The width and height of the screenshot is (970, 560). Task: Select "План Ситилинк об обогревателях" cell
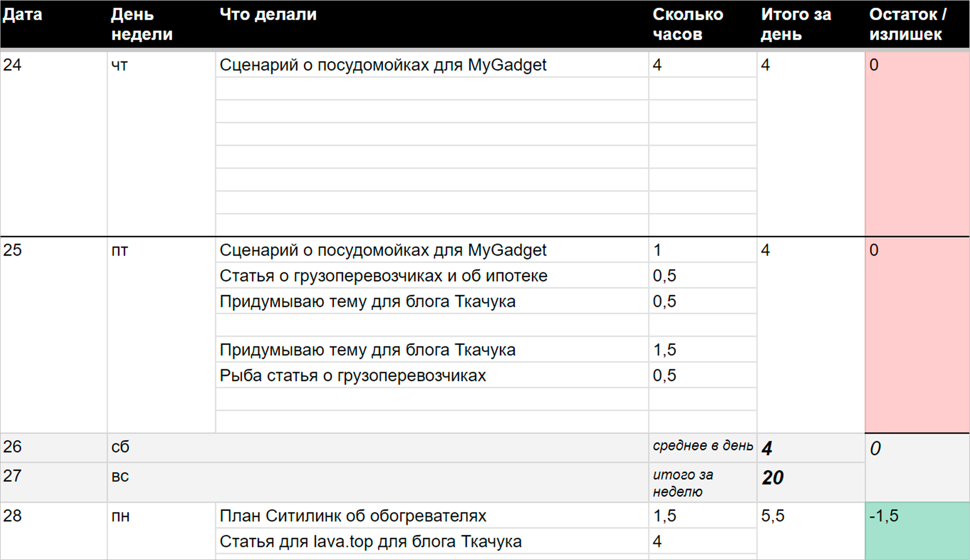pos(432,515)
